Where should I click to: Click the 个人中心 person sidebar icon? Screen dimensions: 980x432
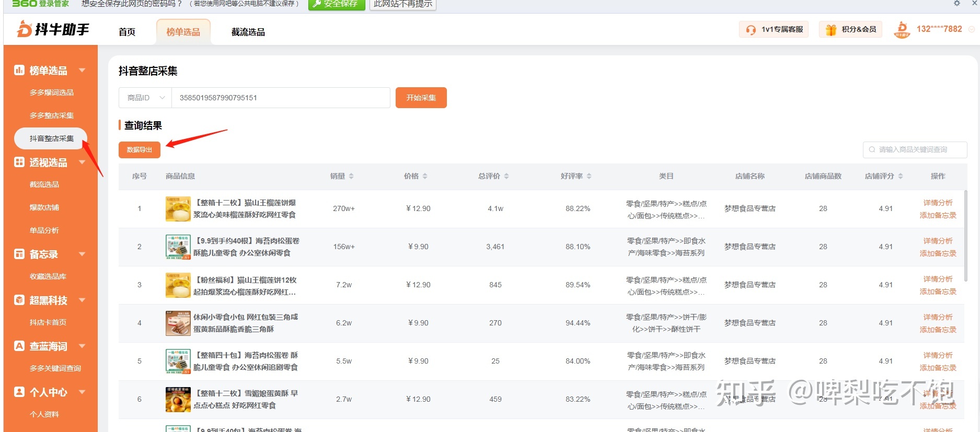pyautogui.click(x=19, y=392)
